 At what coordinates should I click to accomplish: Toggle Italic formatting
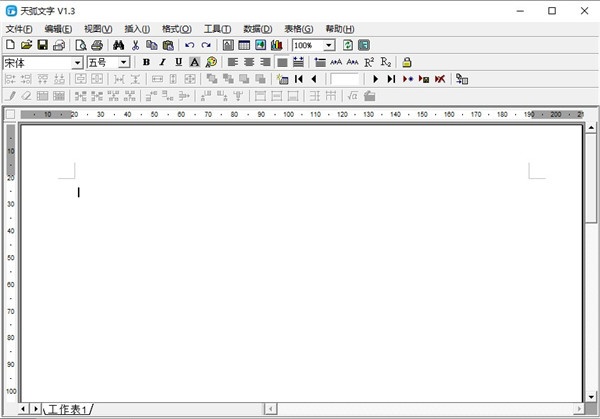pyautogui.click(x=162, y=62)
